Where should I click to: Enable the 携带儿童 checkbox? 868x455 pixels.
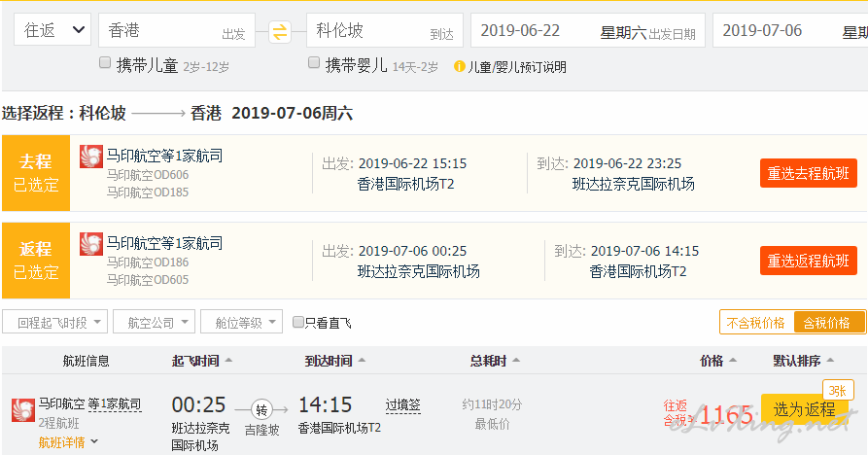(x=105, y=62)
